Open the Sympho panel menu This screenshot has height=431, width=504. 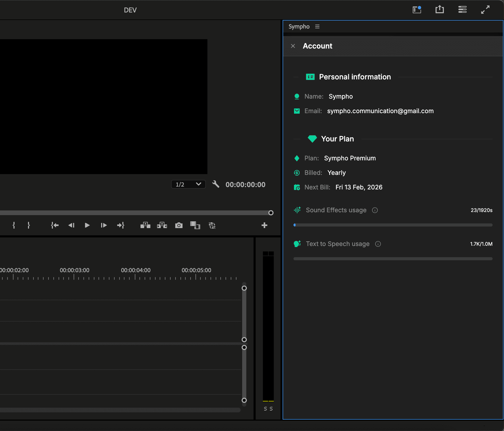click(x=317, y=26)
